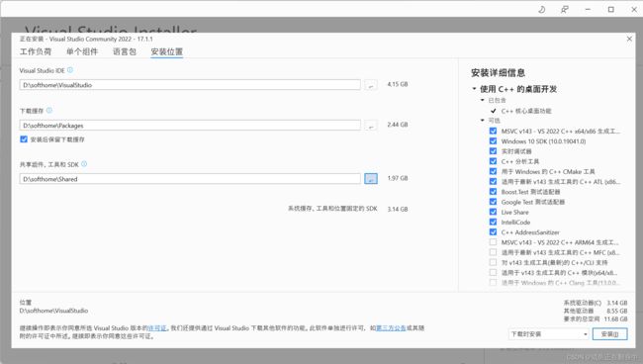Uncheck MSVC v143 x64/x86 build tools
Viewport: 643px width, 364px height.
493,132
